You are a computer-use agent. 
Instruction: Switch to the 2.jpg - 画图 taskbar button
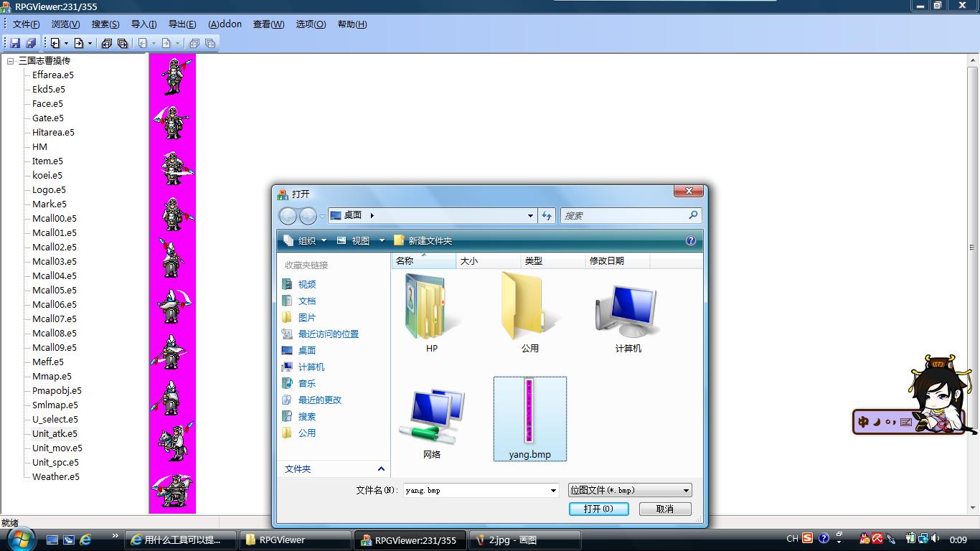(x=525, y=540)
